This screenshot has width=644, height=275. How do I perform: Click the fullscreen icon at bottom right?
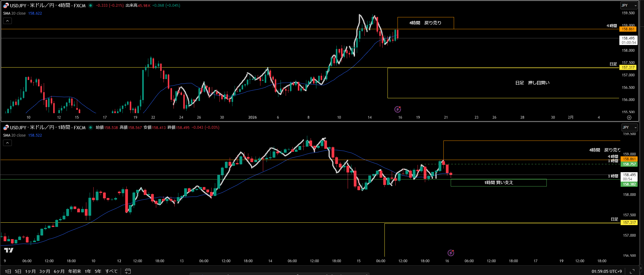point(632,271)
